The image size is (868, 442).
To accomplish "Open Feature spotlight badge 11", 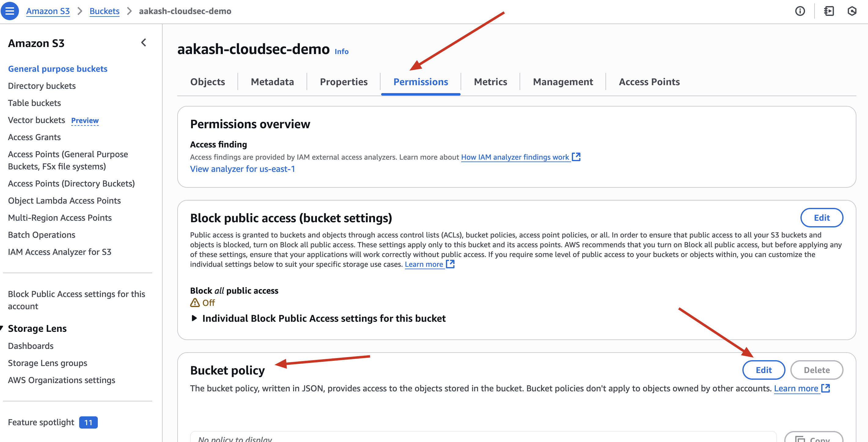I will (x=88, y=422).
